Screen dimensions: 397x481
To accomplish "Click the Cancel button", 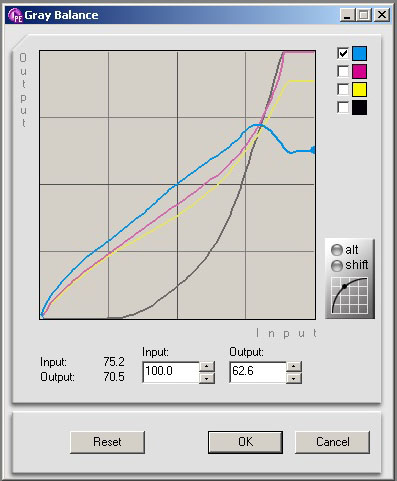I will coord(333,442).
